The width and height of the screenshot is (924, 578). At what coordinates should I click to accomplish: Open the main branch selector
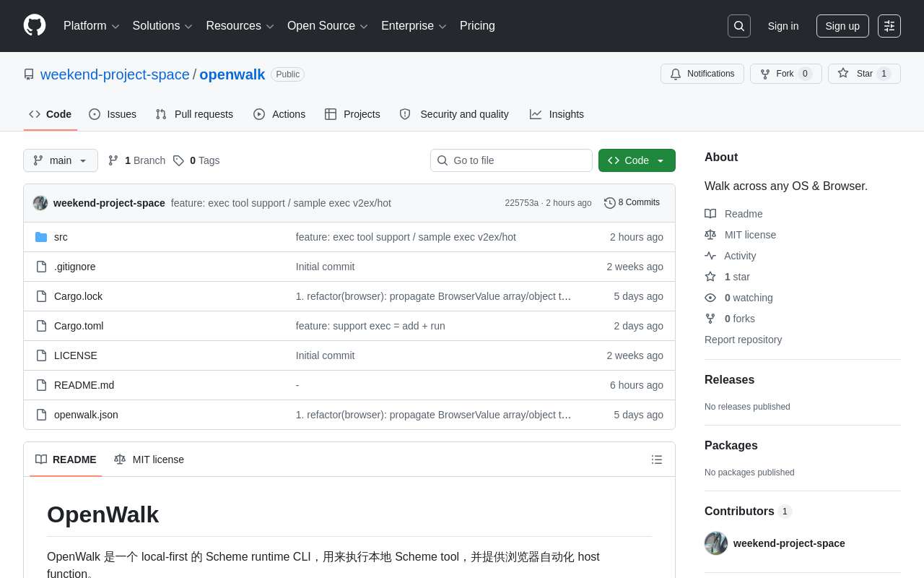pyautogui.click(x=61, y=160)
